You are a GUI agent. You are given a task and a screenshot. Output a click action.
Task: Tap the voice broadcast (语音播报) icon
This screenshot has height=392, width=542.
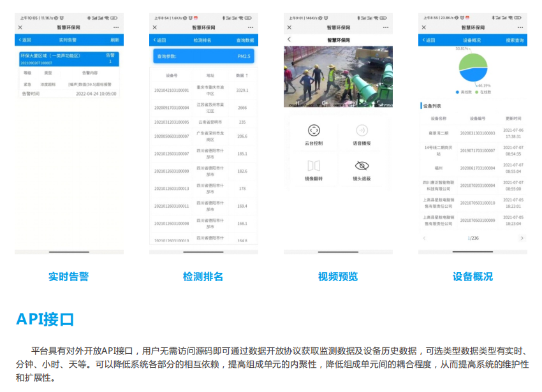pos(362,130)
